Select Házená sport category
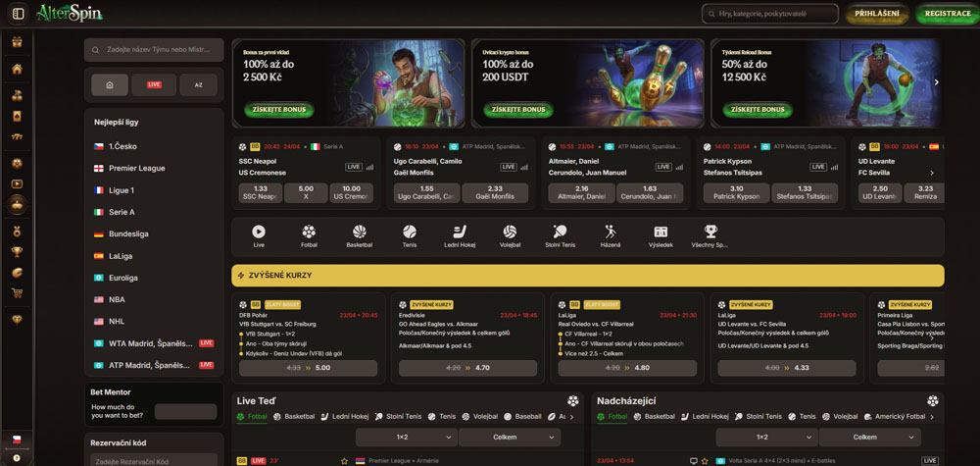Image resolution: width=980 pixels, height=466 pixels. (611, 236)
